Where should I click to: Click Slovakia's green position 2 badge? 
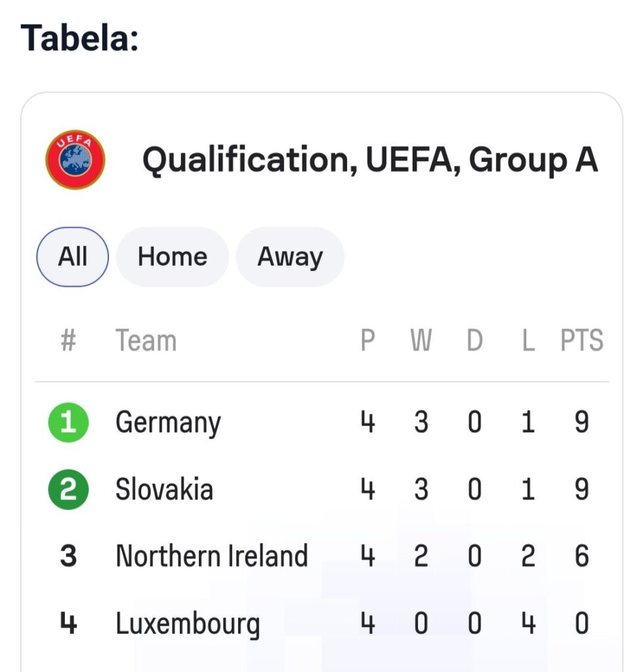click(x=68, y=490)
